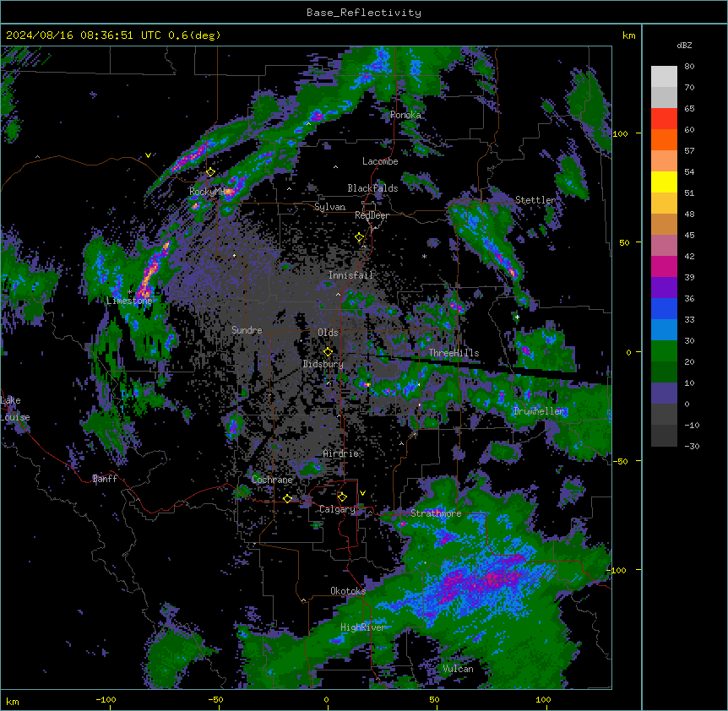Click the Sundre label
This screenshot has width=728, height=711.
pos(247,330)
